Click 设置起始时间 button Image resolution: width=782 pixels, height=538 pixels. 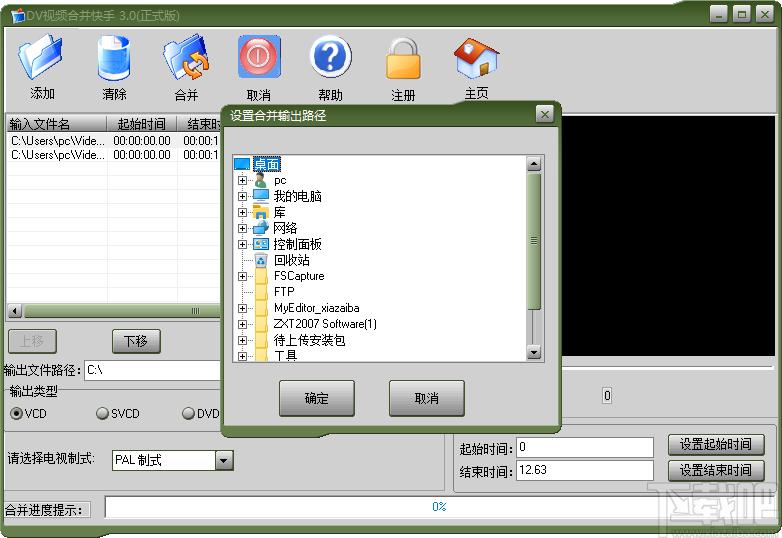(x=716, y=444)
